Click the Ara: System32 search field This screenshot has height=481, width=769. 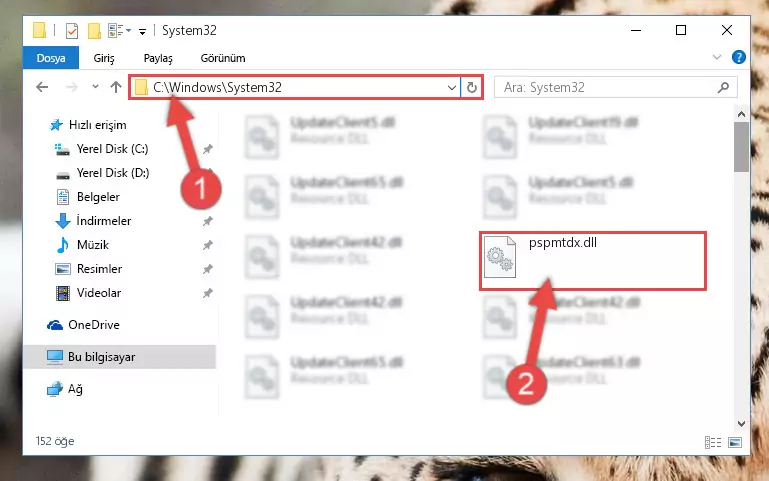(x=608, y=87)
